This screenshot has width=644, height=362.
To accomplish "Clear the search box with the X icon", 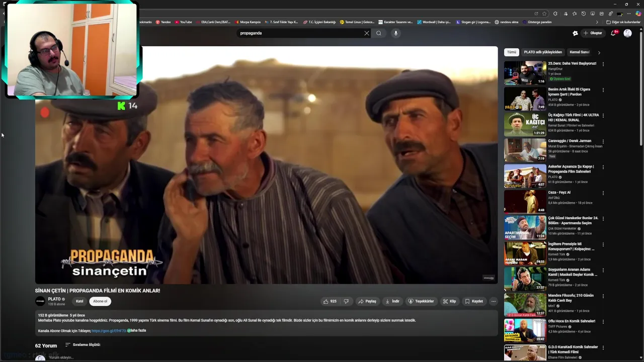I will pyautogui.click(x=367, y=33).
